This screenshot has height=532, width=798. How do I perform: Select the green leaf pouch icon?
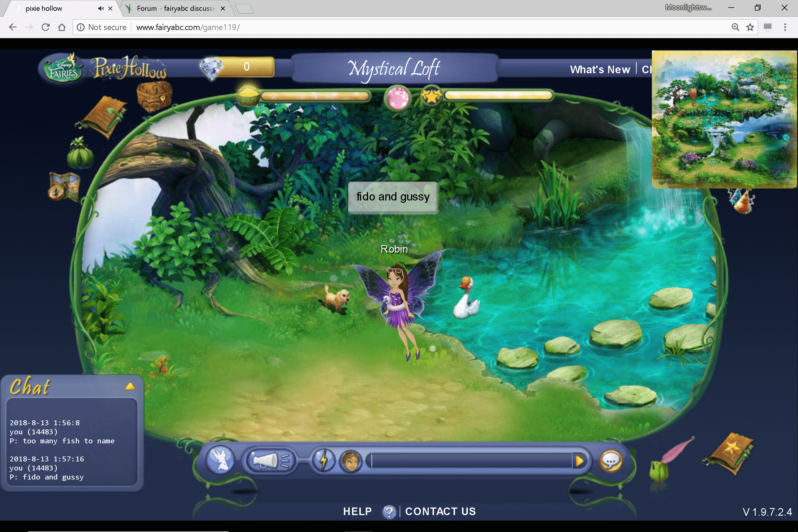coord(80,155)
